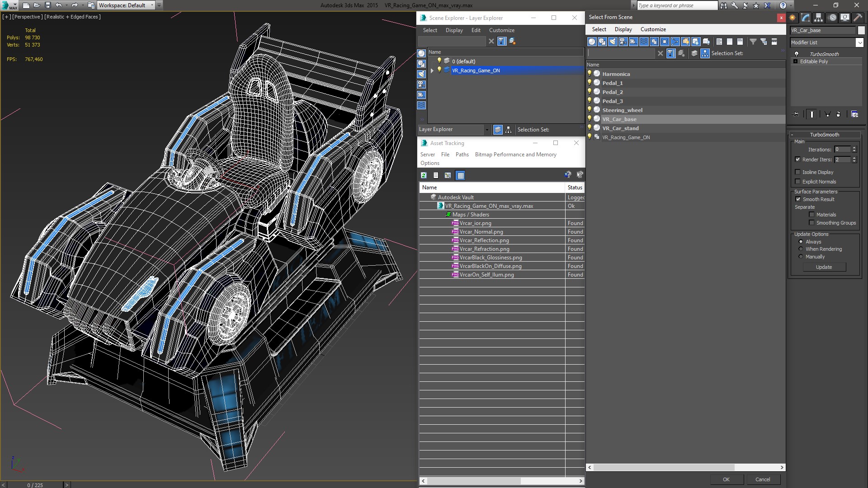Click Refresh icon in Asset Tracking toolbar
This screenshot has height=488, width=868.
(424, 175)
